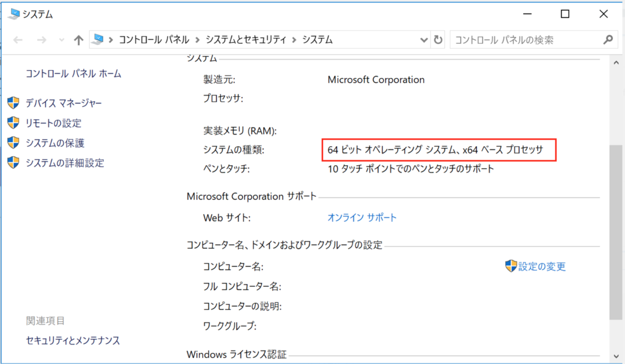Image resolution: width=625 pixels, height=364 pixels.
Task: Click the refresh icon in the address bar
Action: coord(438,40)
